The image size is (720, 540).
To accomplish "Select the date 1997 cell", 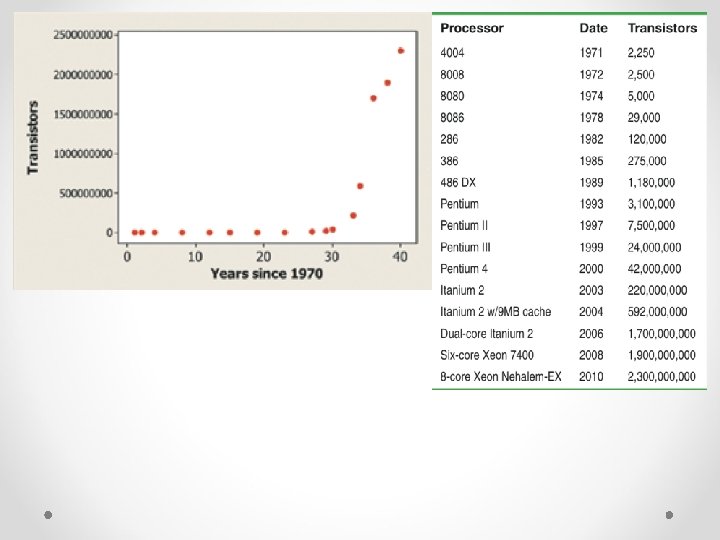I will click(591, 225).
